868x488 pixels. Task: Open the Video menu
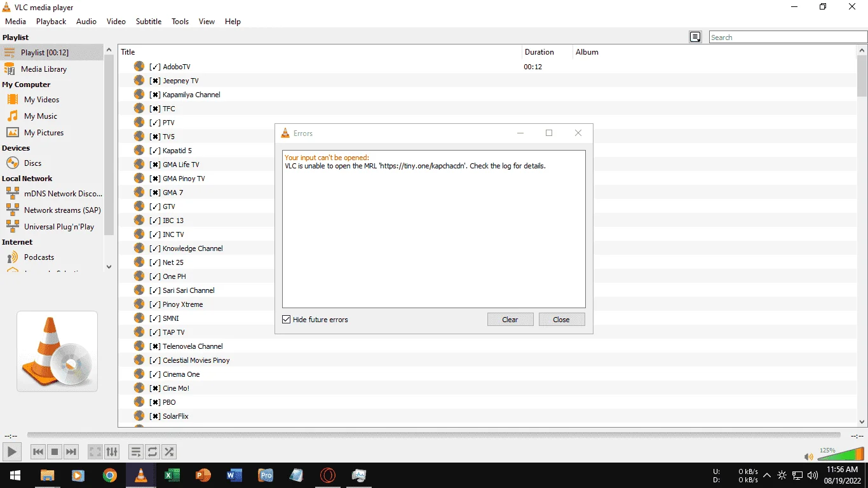[x=116, y=21]
